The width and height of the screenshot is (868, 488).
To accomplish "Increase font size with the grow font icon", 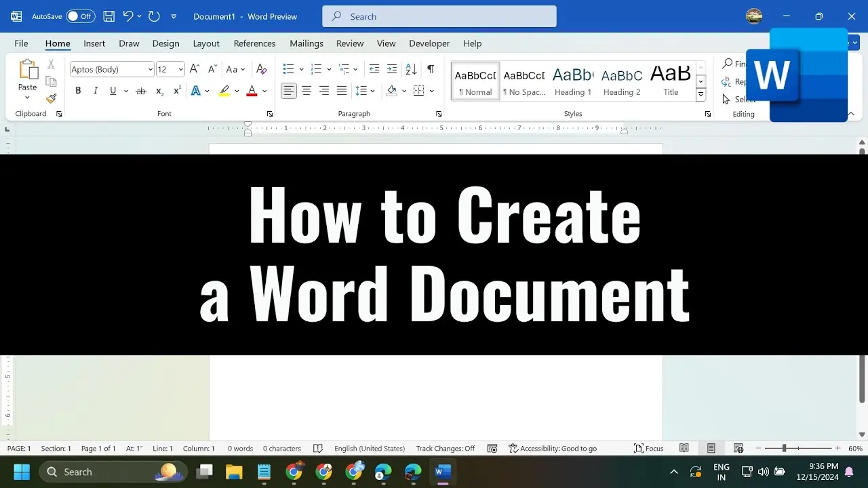I will 195,69.
